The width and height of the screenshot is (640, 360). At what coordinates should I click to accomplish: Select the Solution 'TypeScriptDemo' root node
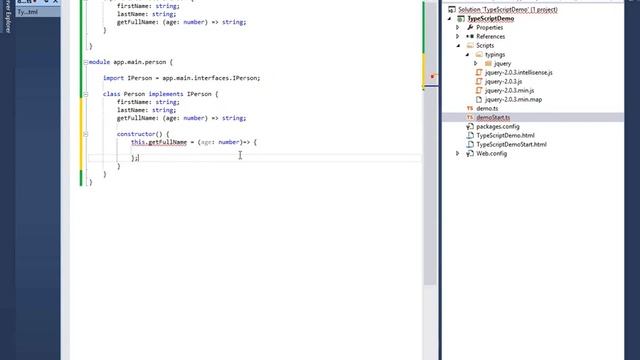507,9
